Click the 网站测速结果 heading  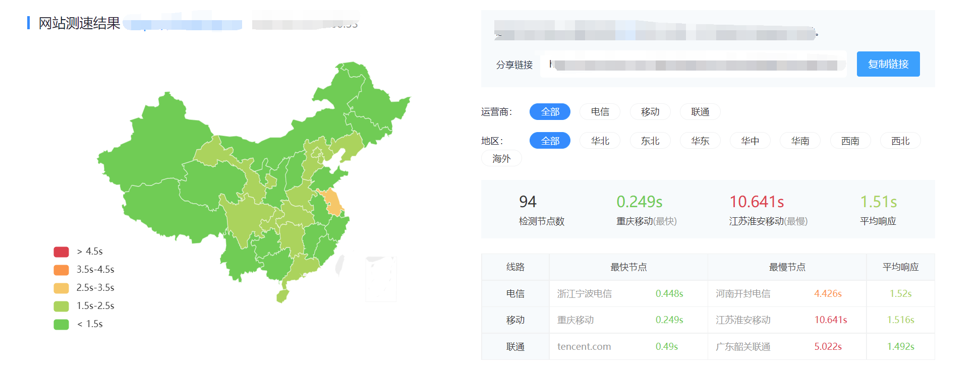(79, 23)
